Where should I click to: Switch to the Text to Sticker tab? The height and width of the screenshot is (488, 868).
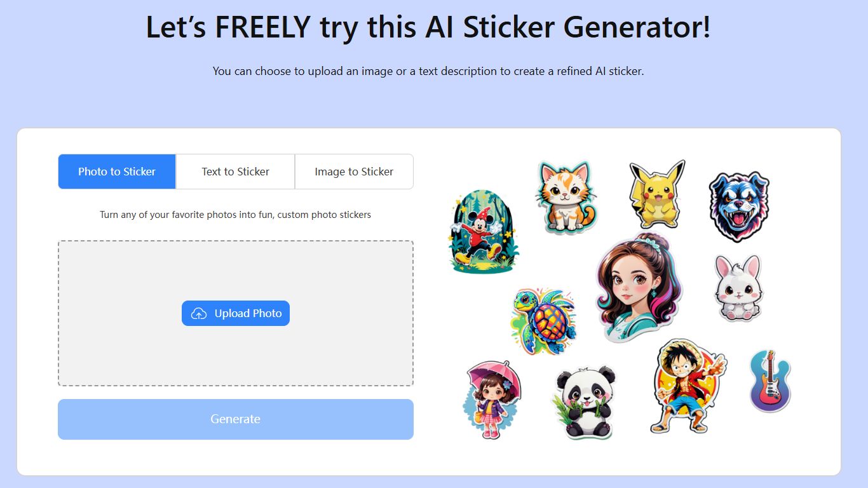pos(235,171)
